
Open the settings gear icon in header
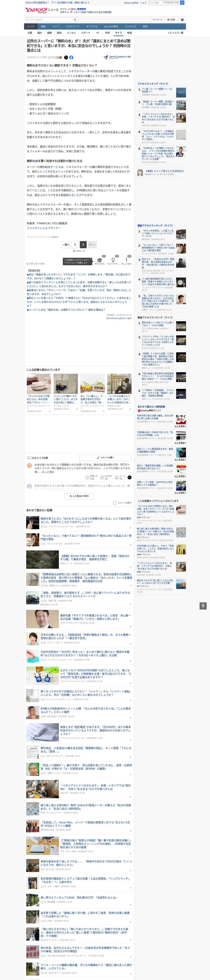[x=182, y=19]
